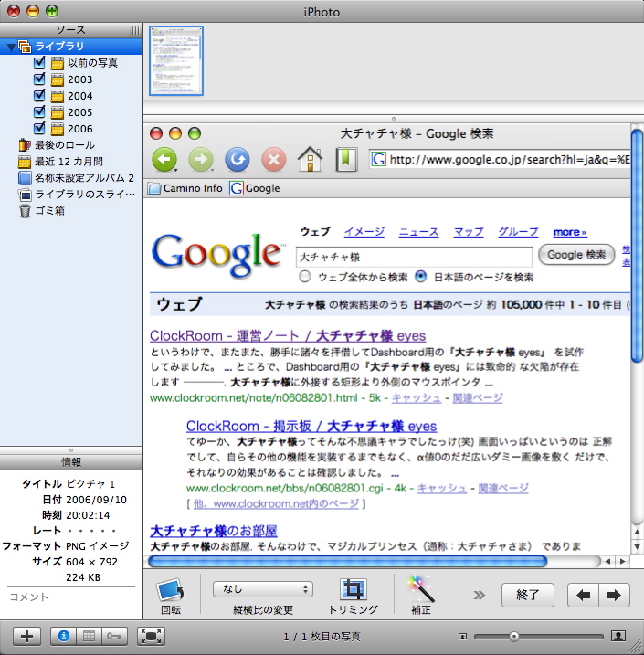644x655 pixels.
Task: Select the photo thumbnail in strip
Action: [x=176, y=61]
